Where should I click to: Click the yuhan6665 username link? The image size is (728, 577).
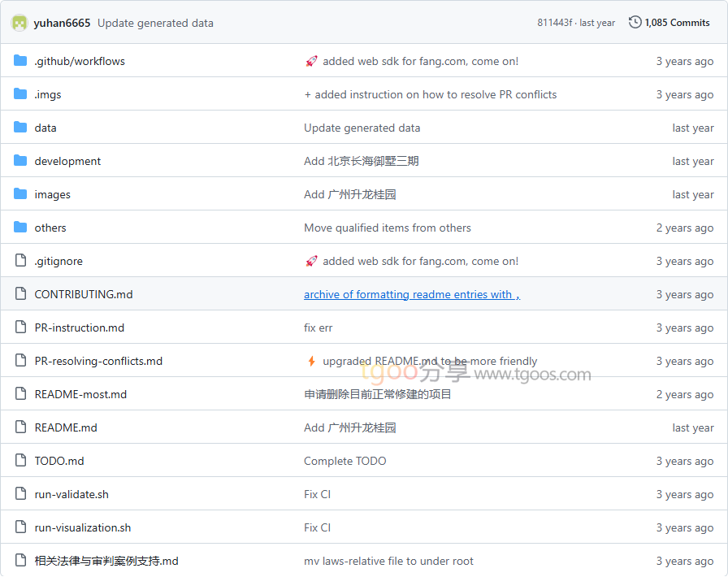(62, 23)
